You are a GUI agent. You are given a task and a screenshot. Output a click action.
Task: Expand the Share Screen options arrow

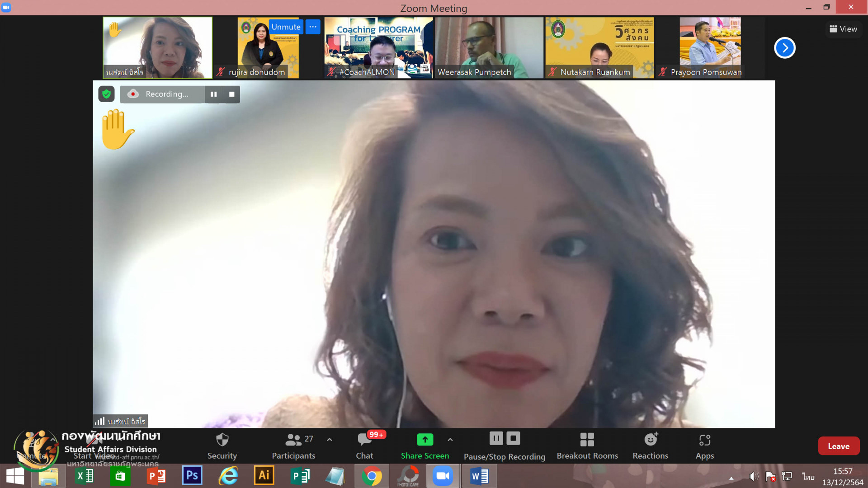(450, 439)
